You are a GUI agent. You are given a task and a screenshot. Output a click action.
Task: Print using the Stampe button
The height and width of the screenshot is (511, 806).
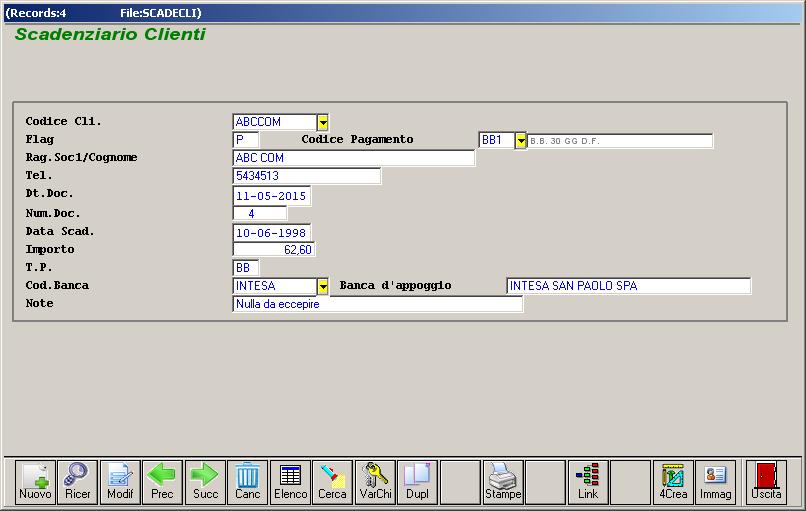[x=503, y=482]
